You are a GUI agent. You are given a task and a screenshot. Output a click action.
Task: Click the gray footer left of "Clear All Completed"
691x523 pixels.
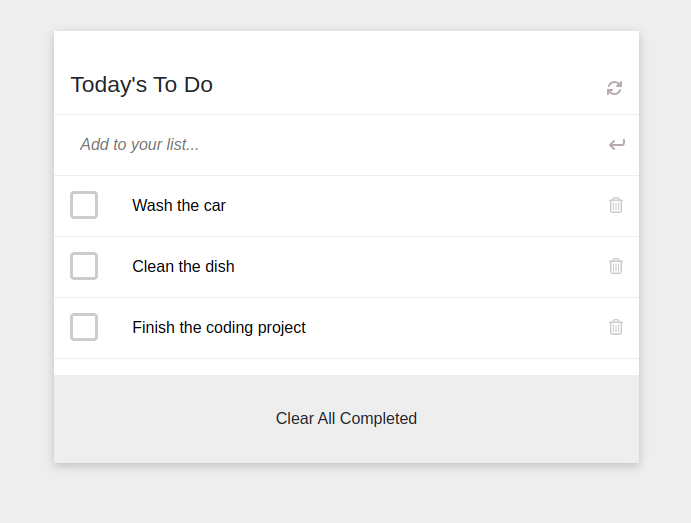[x=150, y=419]
